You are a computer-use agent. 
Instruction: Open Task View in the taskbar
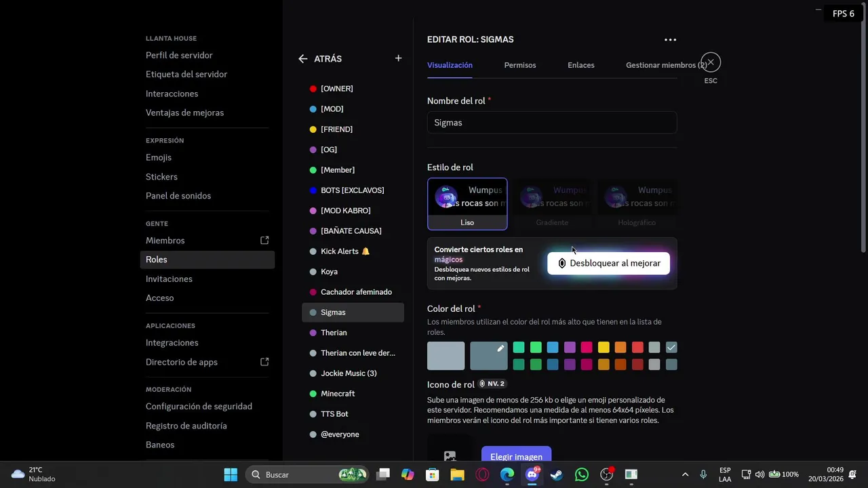point(383,474)
